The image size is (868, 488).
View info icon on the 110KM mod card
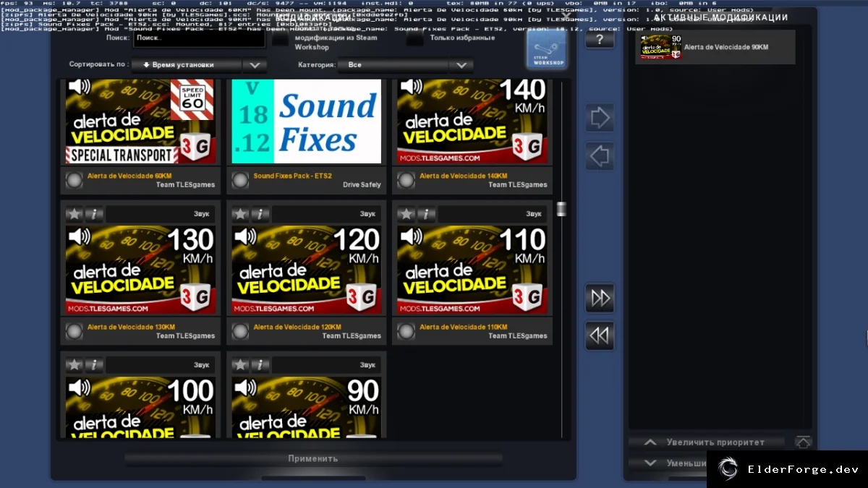[x=426, y=214]
